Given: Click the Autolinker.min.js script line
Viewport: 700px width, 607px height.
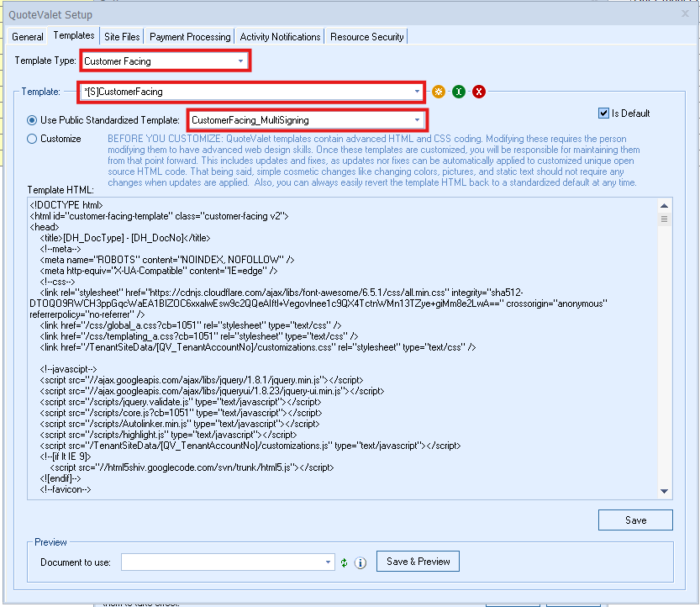Looking at the screenshot, I should [180, 424].
